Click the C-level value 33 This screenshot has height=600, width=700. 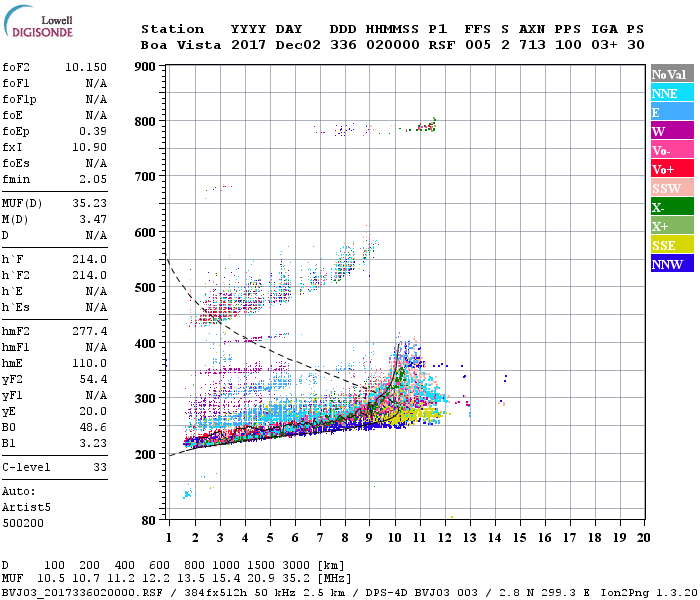tap(100, 467)
